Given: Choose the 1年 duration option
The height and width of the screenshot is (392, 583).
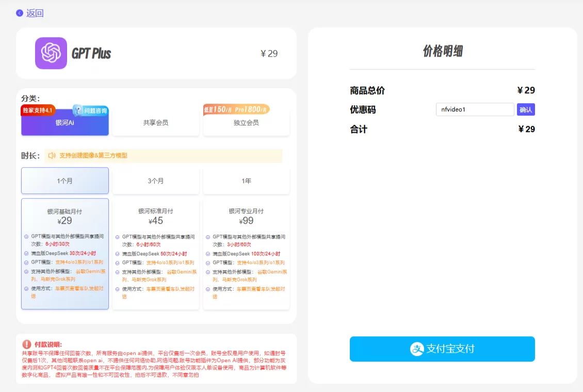Looking at the screenshot, I should [x=246, y=181].
